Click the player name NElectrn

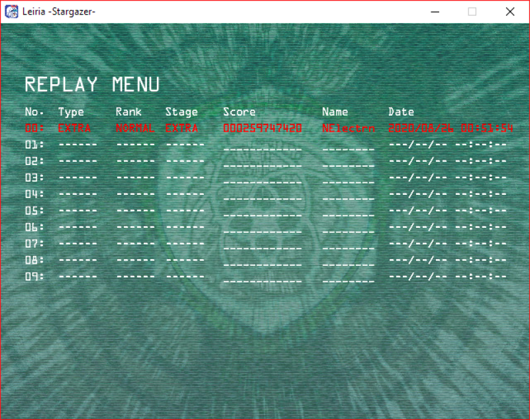348,128
